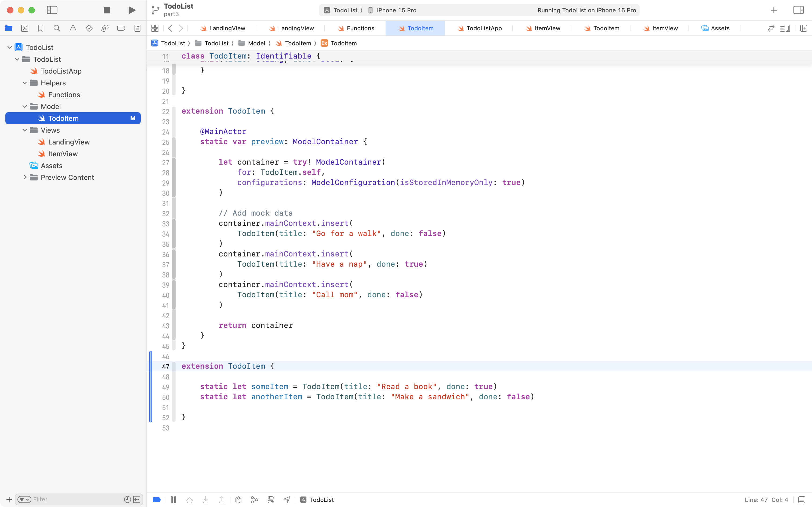Click the Simulate Location arrow icon
The width and height of the screenshot is (812, 507).
287,500
